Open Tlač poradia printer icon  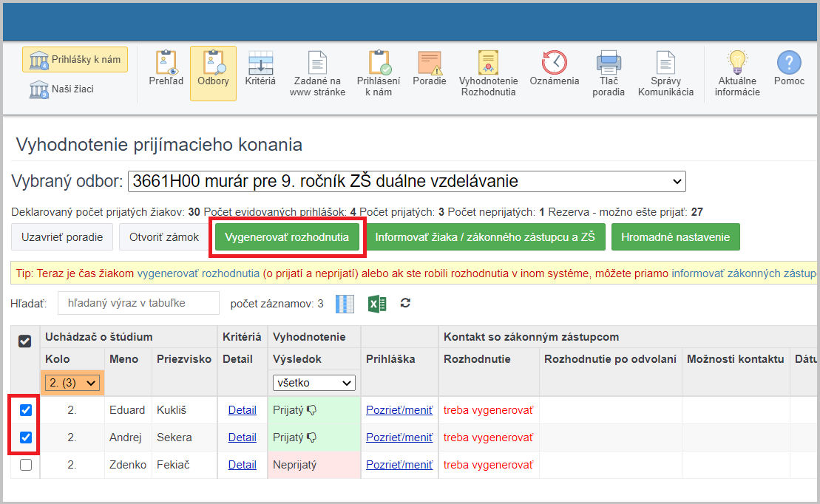[x=609, y=74]
